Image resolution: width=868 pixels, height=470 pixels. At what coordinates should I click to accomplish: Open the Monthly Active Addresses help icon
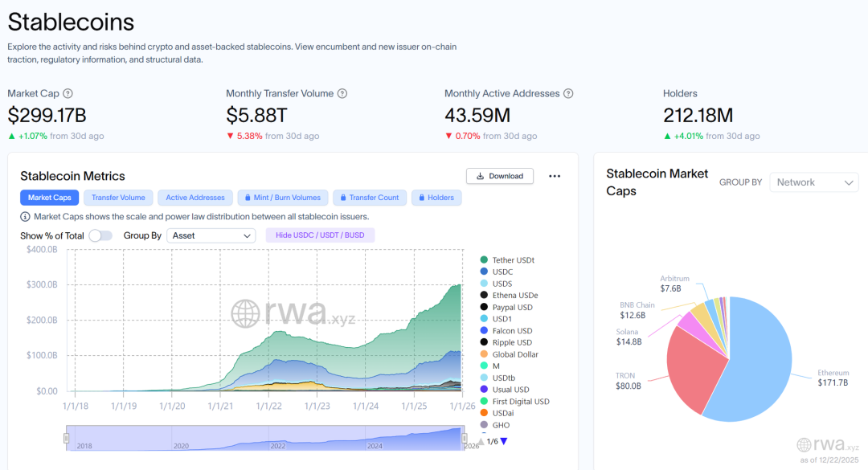[568, 94]
